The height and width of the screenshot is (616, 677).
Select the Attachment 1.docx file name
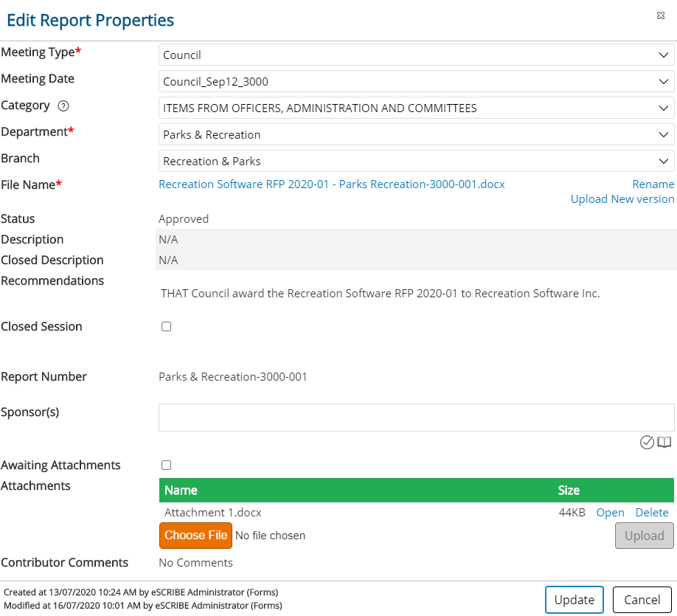(213, 513)
